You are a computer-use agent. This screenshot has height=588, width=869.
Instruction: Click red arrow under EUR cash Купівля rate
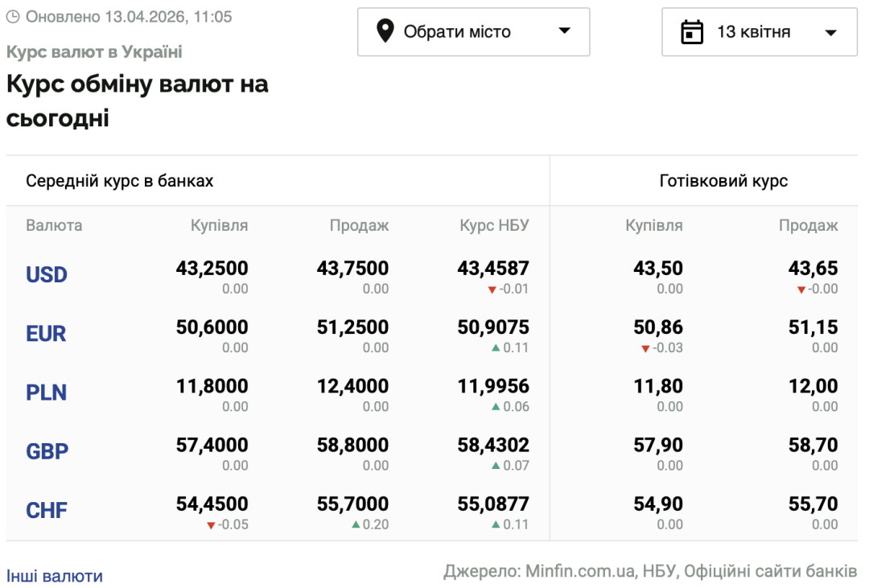(x=645, y=348)
